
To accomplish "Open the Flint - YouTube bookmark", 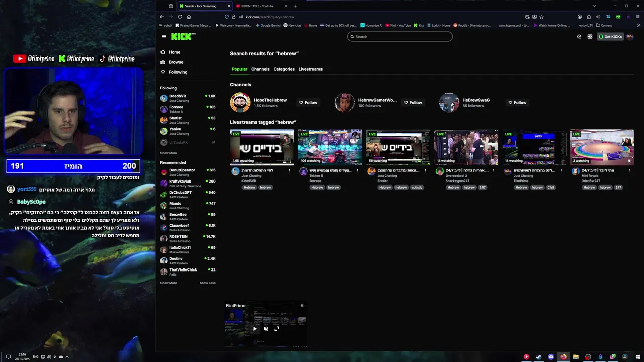I will coord(398,25).
